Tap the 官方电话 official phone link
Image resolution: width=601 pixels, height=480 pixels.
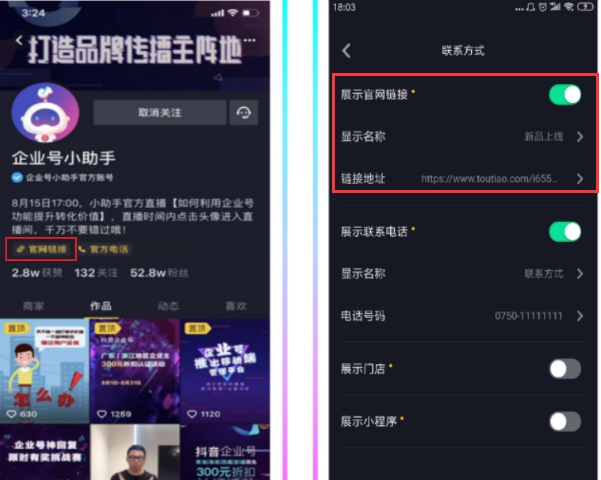104,249
